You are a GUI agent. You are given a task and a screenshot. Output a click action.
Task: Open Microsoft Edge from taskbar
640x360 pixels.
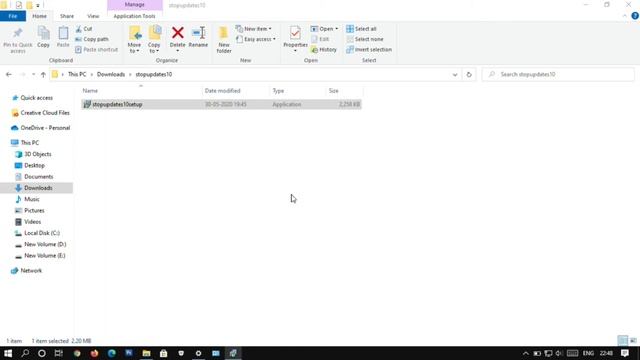click(111, 353)
